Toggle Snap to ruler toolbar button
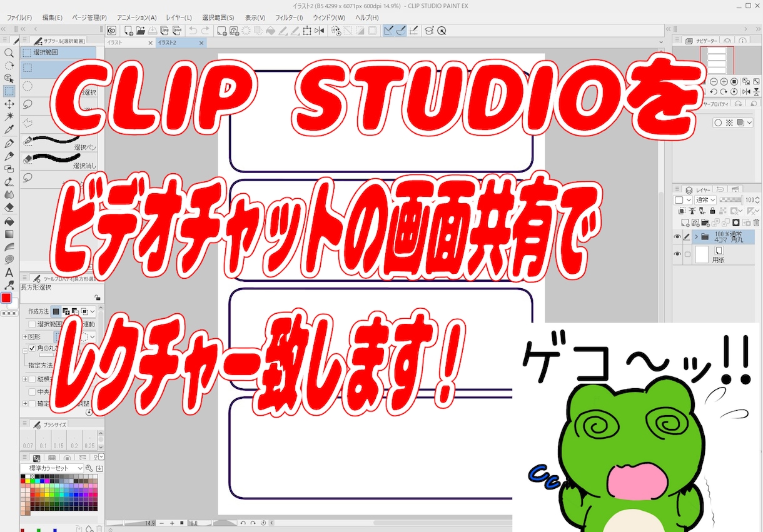The width and height of the screenshot is (763, 532). coord(388,30)
